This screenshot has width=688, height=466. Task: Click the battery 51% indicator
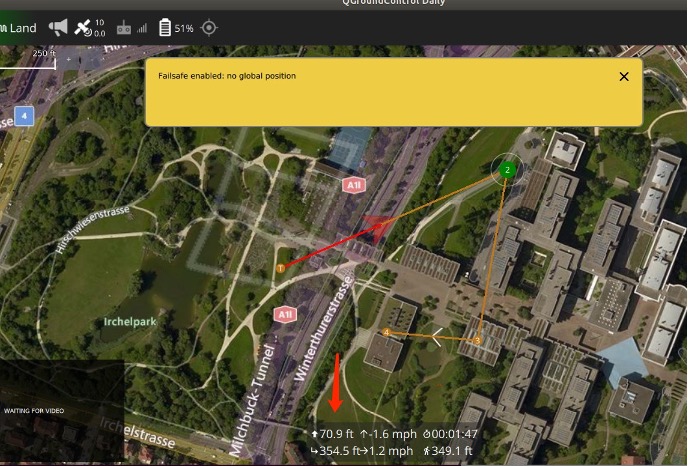[176, 28]
